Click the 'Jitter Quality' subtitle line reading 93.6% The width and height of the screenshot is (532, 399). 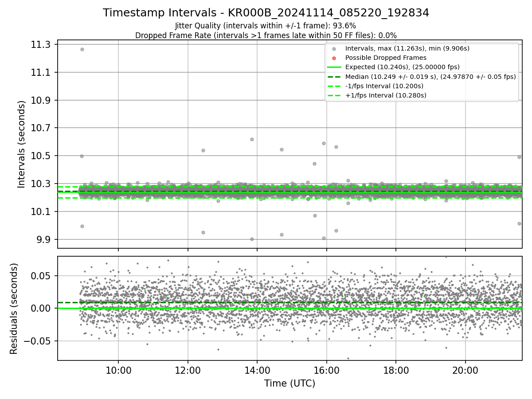click(266, 26)
